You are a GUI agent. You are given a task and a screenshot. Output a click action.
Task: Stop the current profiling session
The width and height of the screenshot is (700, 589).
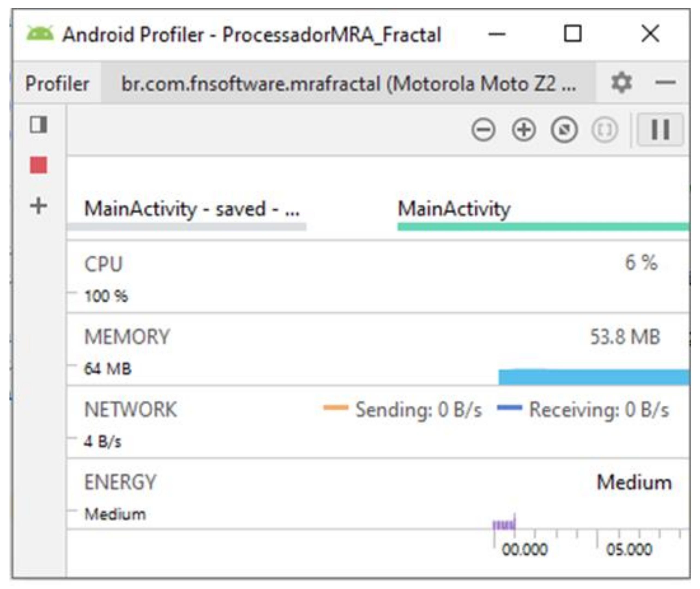click(x=39, y=165)
